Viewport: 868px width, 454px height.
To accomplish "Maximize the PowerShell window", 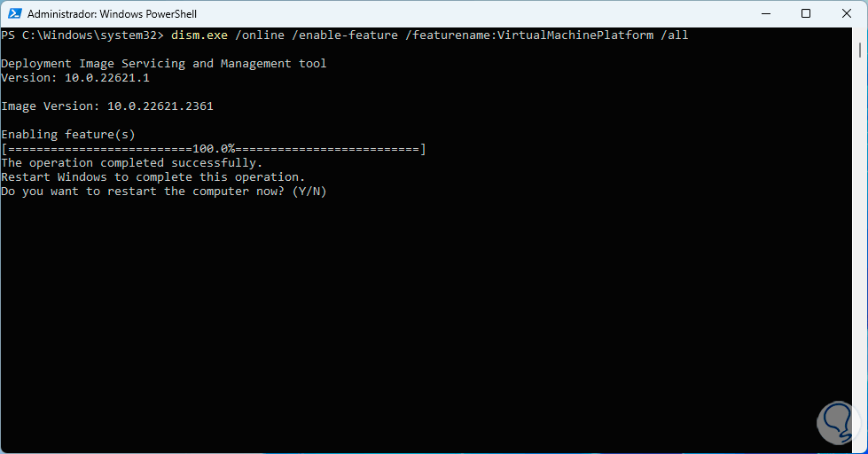I will tap(806, 13).
